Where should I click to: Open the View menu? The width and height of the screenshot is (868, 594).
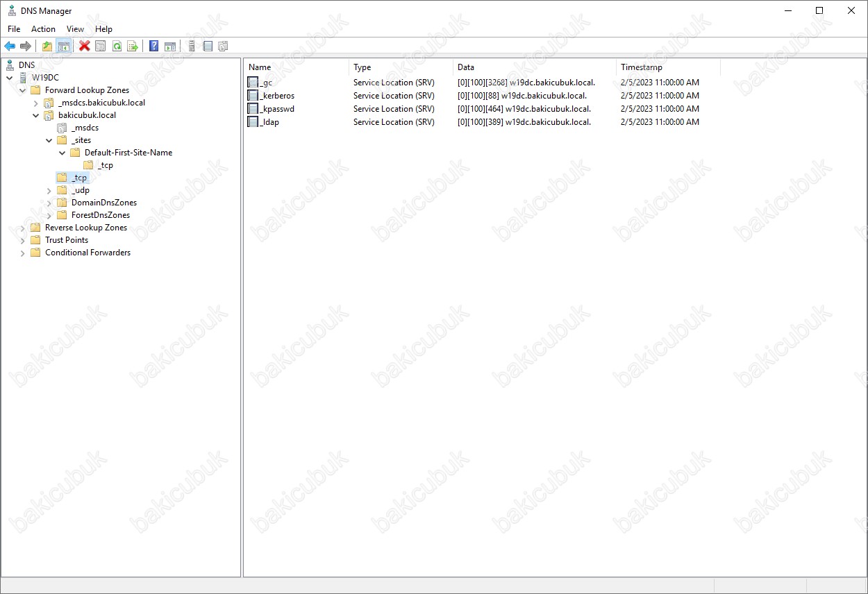pyautogui.click(x=75, y=29)
